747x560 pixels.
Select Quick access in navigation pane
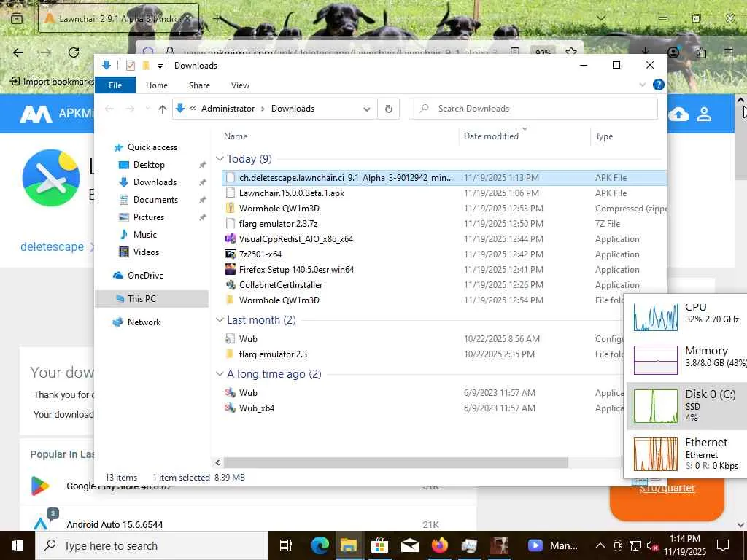coord(152,147)
